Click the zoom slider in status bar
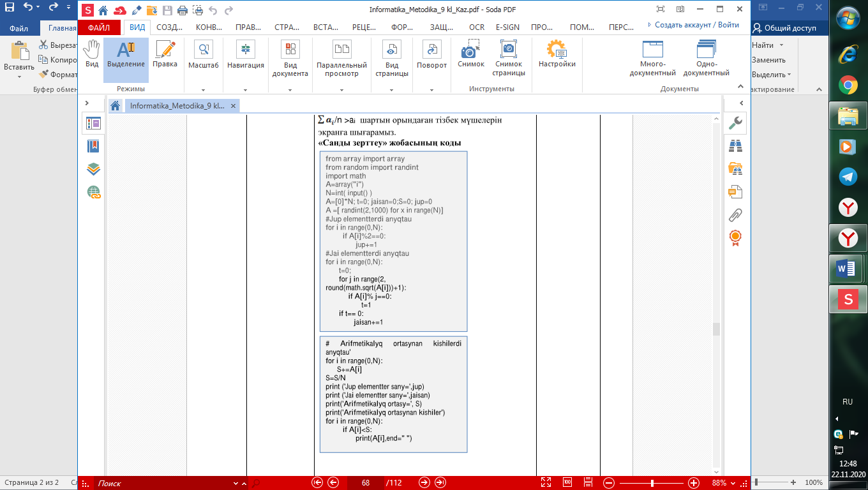 click(x=652, y=483)
